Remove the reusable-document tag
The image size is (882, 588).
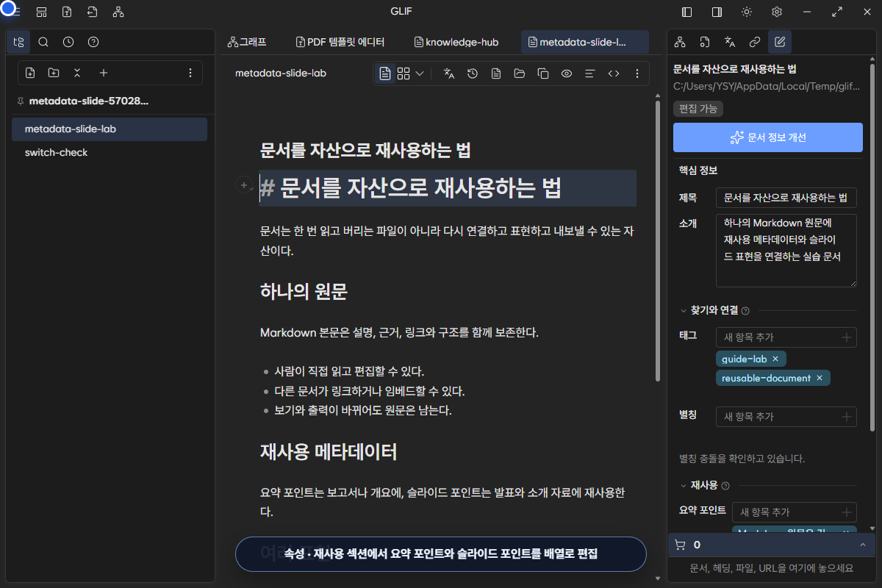click(x=819, y=378)
